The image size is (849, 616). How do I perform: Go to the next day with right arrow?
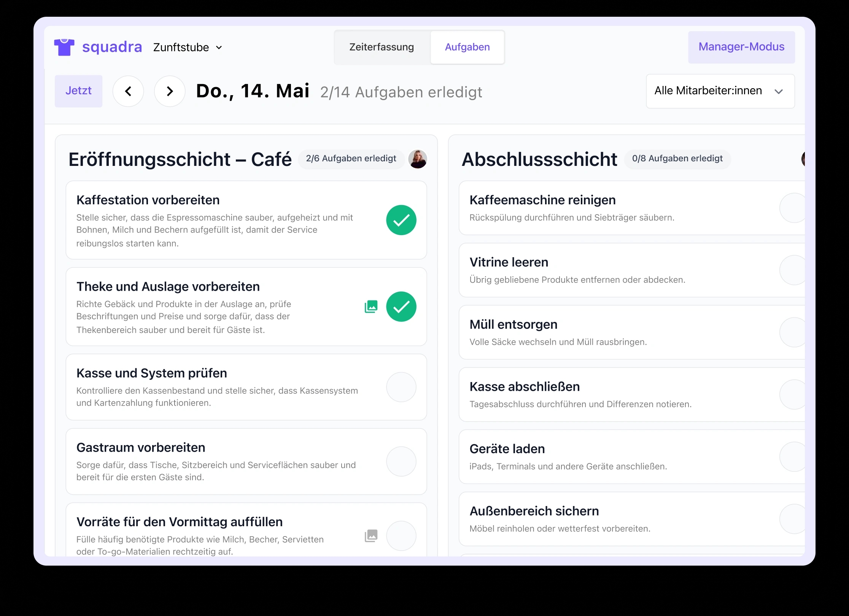[170, 91]
